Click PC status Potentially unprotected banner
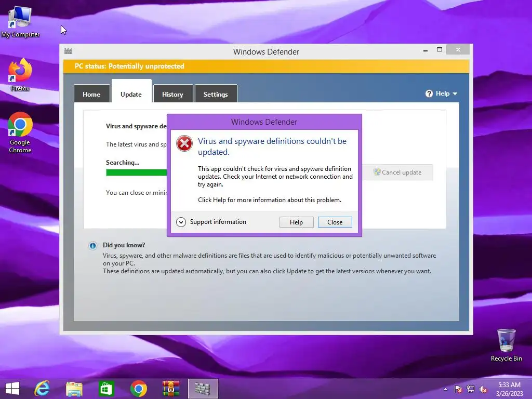The image size is (532, 399). (x=266, y=66)
